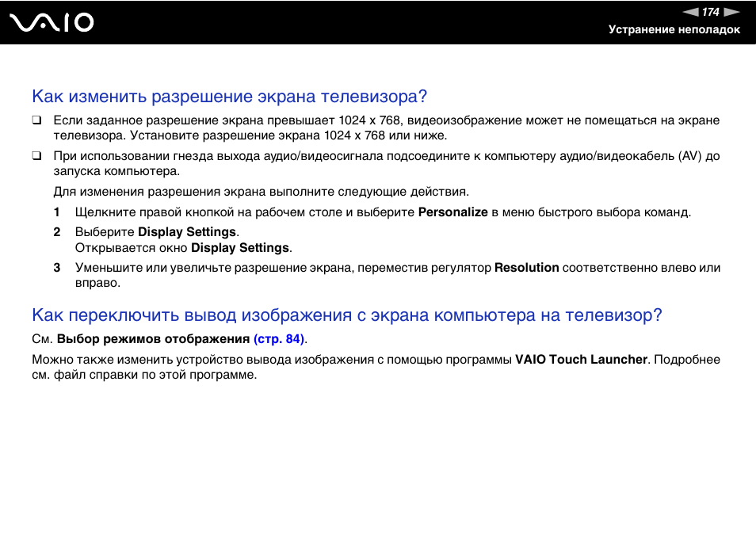
Task: Select the heading about switching output to the TV
Action: pos(346,315)
